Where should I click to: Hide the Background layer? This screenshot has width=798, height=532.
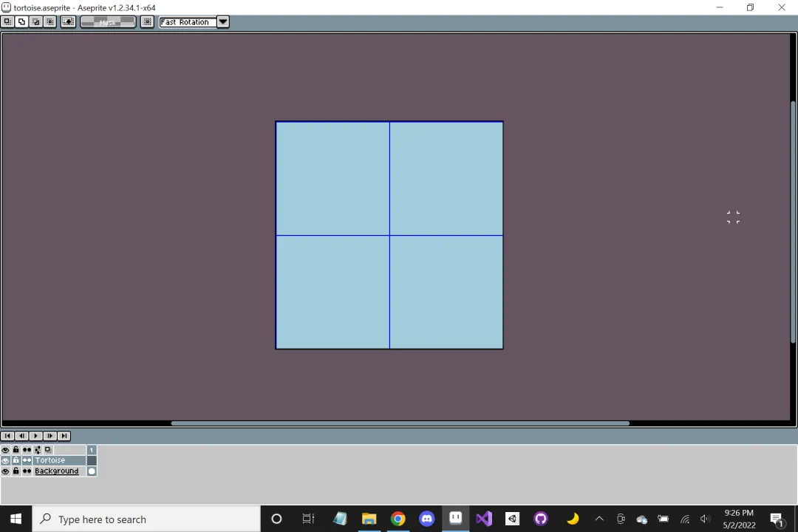5,471
